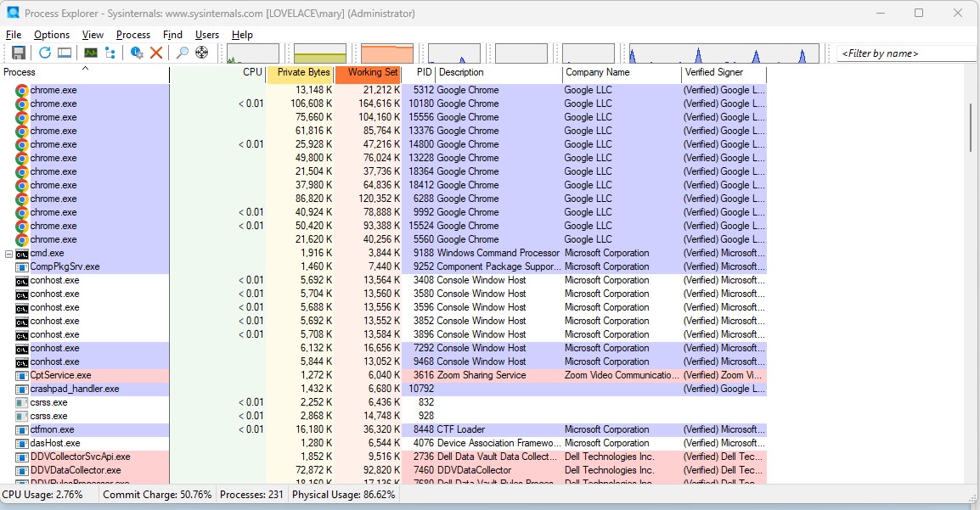Click the conhost.exe icon for PID 3408

(x=22, y=281)
